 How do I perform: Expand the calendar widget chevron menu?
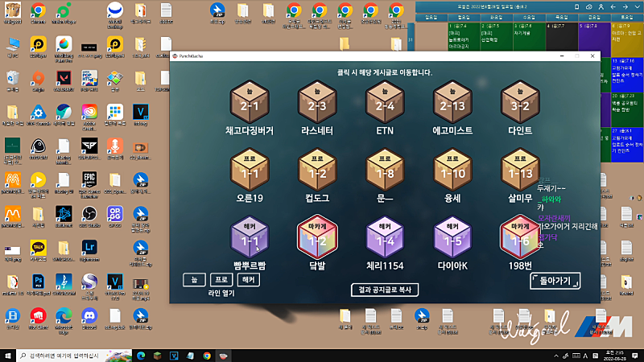pyautogui.click(x=637, y=7)
